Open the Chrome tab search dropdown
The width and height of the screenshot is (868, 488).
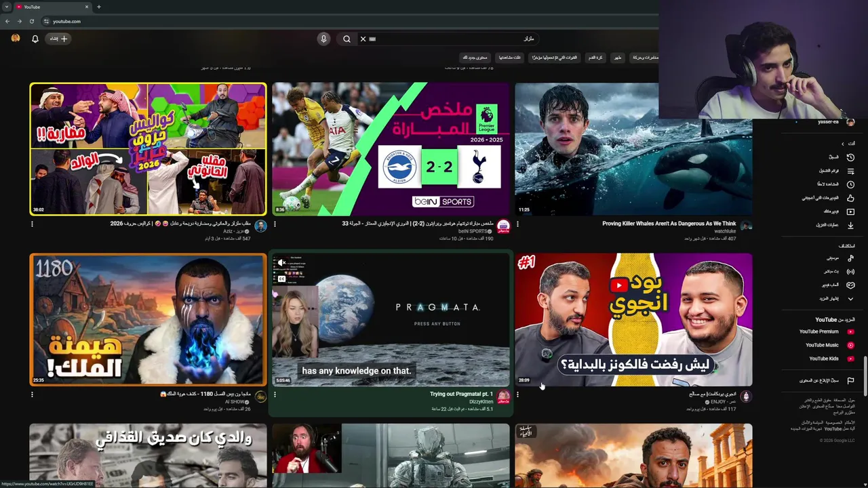tap(6, 7)
